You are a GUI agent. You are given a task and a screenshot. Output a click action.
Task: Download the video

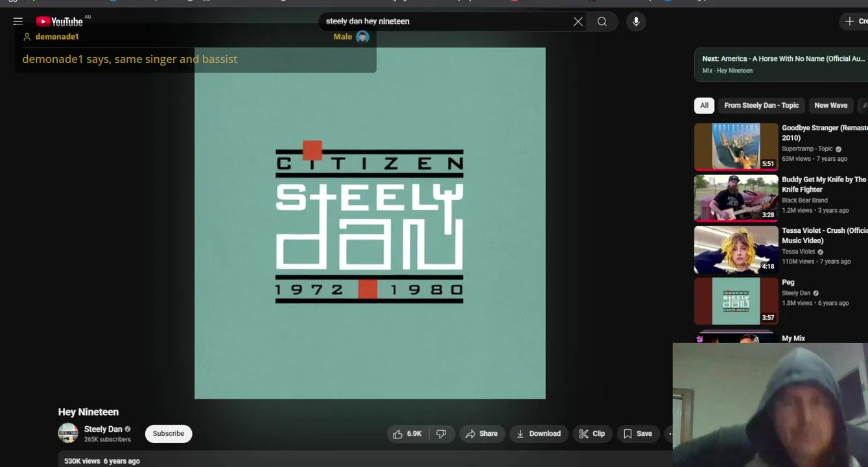click(x=539, y=434)
